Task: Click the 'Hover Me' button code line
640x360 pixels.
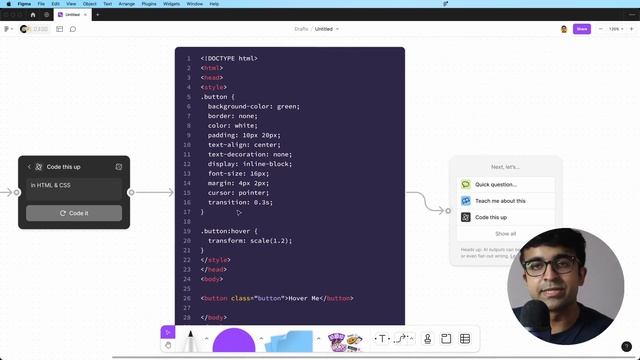Action: coord(277,298)
